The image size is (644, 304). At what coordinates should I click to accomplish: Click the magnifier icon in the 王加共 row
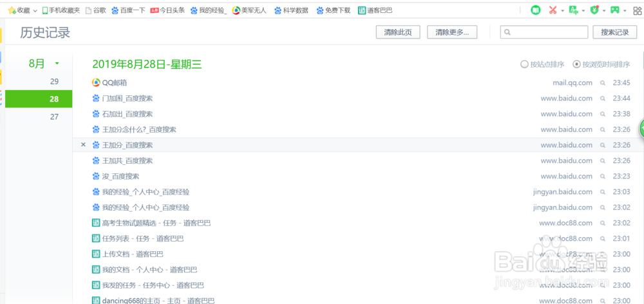(x=603, y=160)
